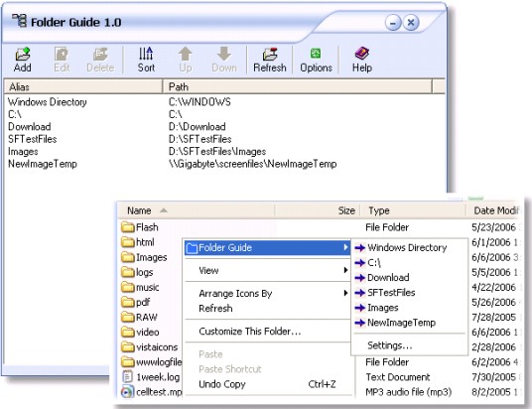The width and height of the screenshot is (532, 409).
Task: Click the Flash folder icon
Action: pos(128,227)
